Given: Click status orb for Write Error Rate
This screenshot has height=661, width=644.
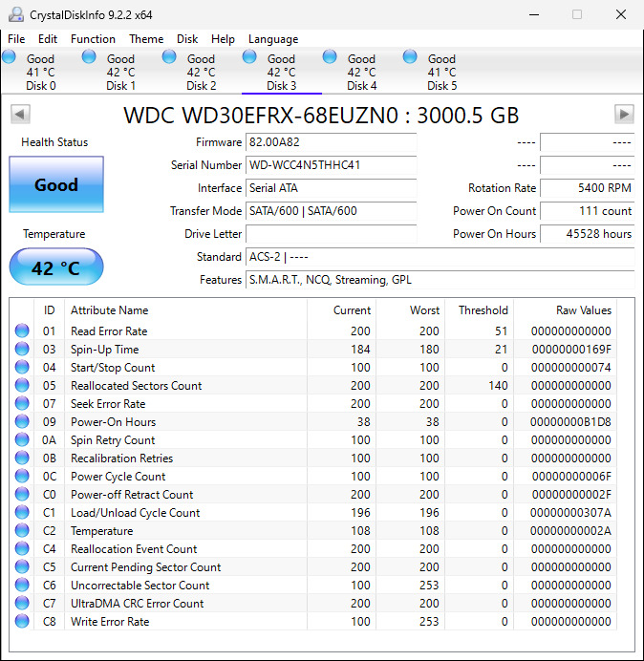Looking at the screenshot, I should pyautogui.click(x=22, y=621).
